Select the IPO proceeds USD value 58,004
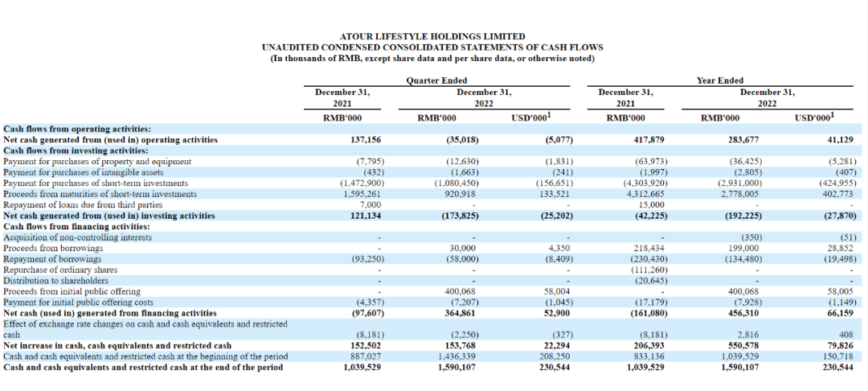868x391 pixels. (558, 291)
